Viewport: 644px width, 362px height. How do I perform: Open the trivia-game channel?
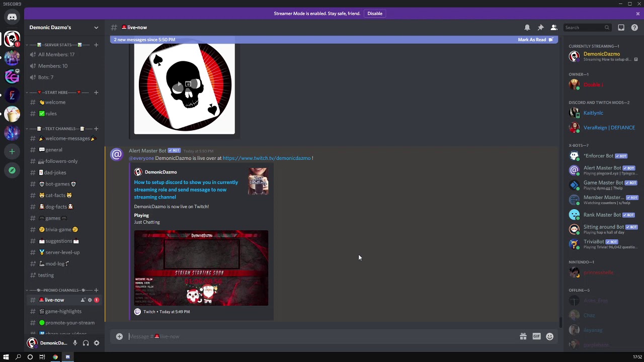pyautogui.click(x=64, y=230)
